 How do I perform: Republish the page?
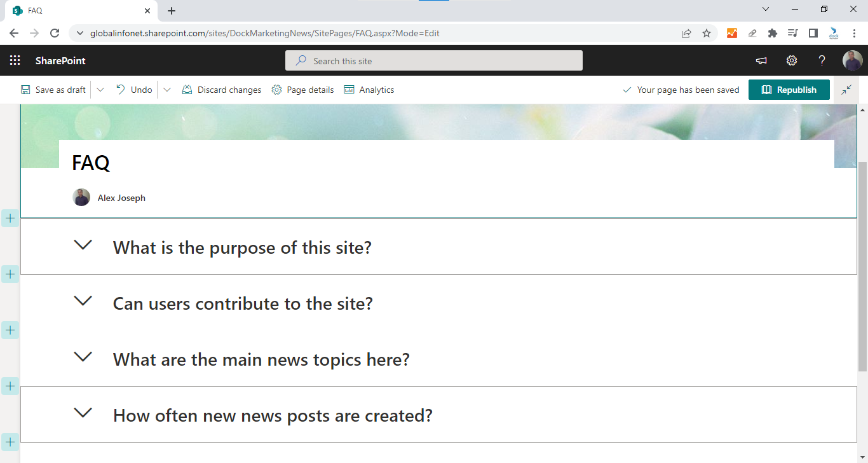coord(789,89)
